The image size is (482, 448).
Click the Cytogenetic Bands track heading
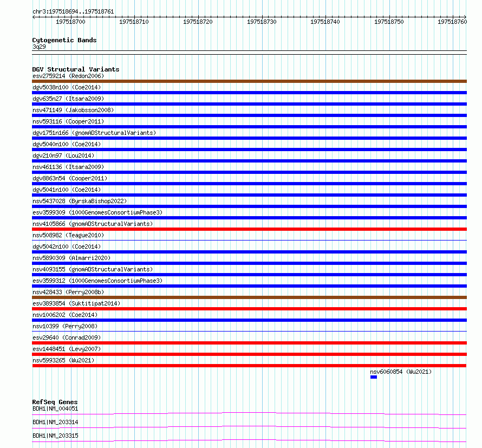click(64, 40)
